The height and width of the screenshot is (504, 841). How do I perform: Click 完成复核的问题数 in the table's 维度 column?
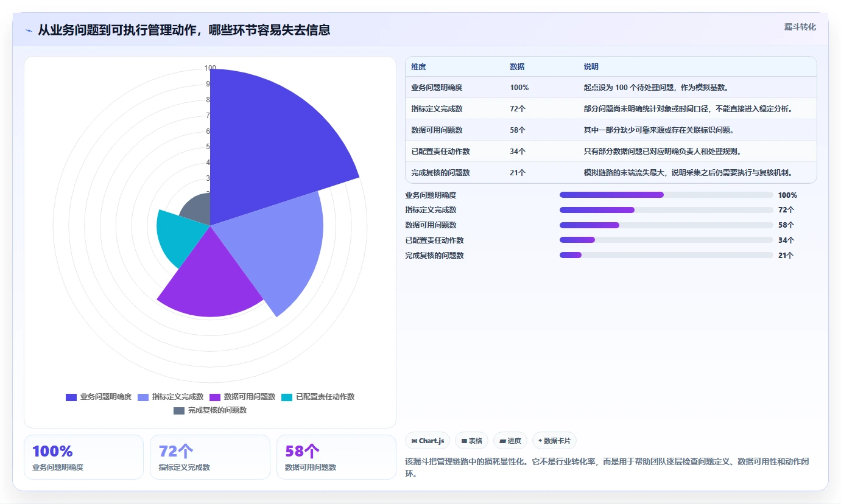440,173
